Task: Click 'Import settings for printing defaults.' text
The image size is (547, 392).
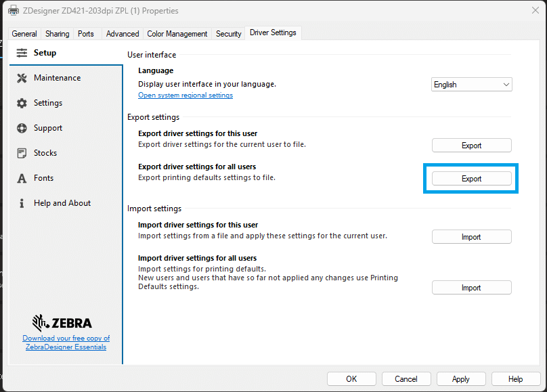Action: [x=202, y=269]
